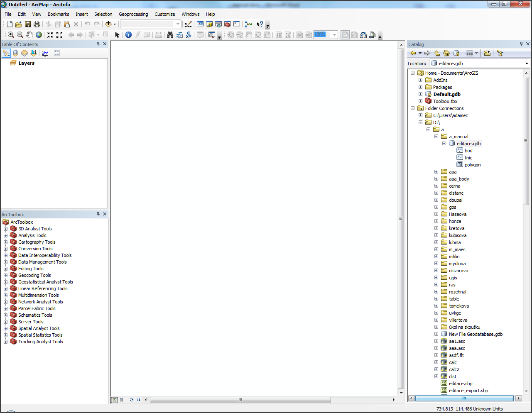Go to Catalog Home folder
The image size is (532, 413).
(x=447, y=53)
